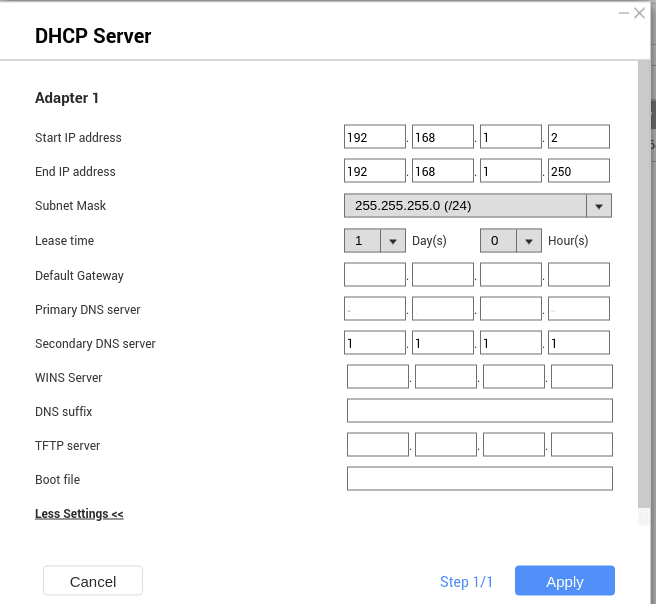The width and height of the screenshot is (656, 604).
Task: Focus the Boot file text field
Action: click(480, 479)
